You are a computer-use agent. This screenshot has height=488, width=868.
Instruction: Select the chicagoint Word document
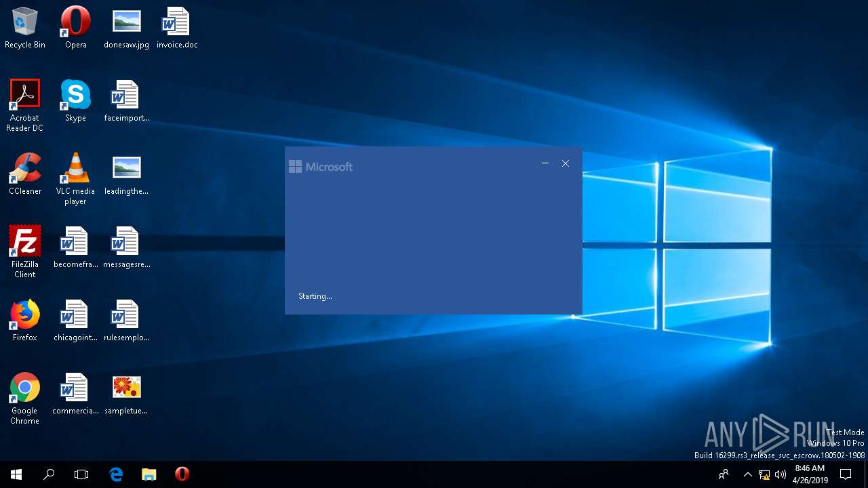pyautogui.click(x=75, y=321)
